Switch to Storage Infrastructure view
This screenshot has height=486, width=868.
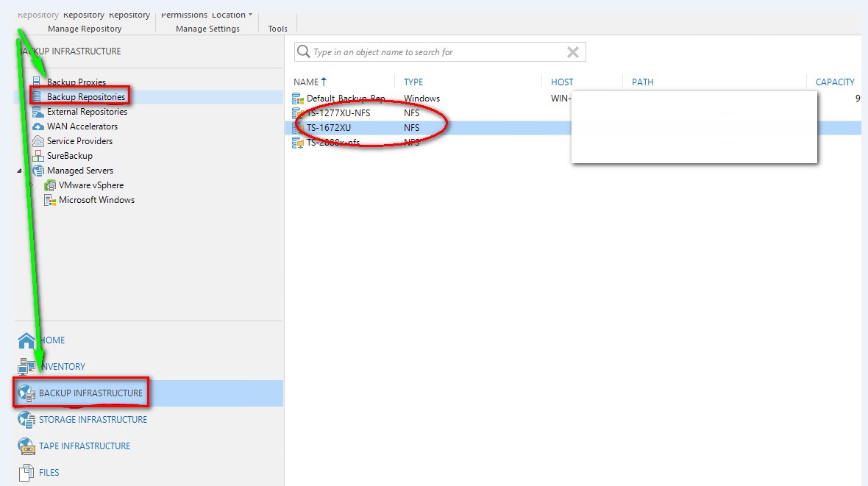coord(93,420)
